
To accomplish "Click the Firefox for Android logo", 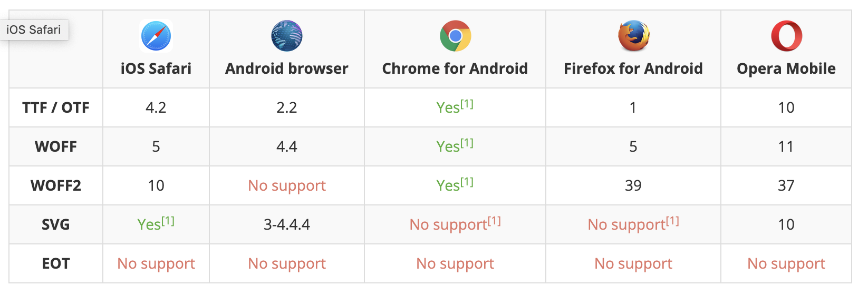I will [x=633, y=36].
